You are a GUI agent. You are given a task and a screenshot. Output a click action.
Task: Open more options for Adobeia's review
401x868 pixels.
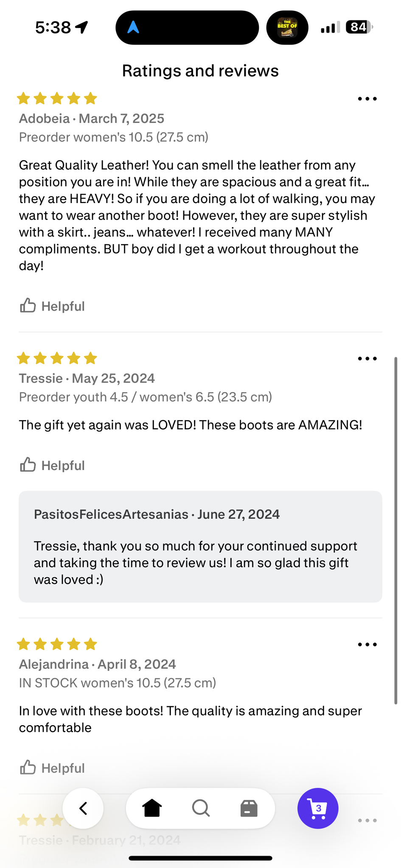(367, 99)
